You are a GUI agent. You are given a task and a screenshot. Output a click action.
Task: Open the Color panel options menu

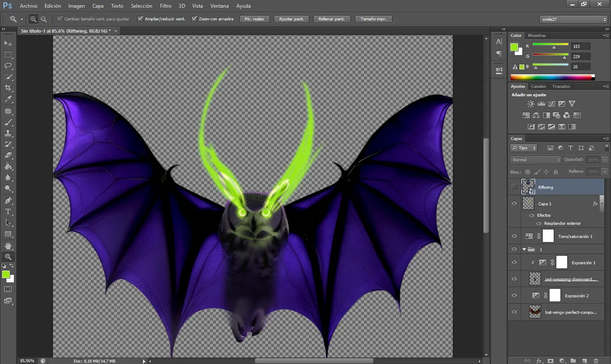pos(606,36)
